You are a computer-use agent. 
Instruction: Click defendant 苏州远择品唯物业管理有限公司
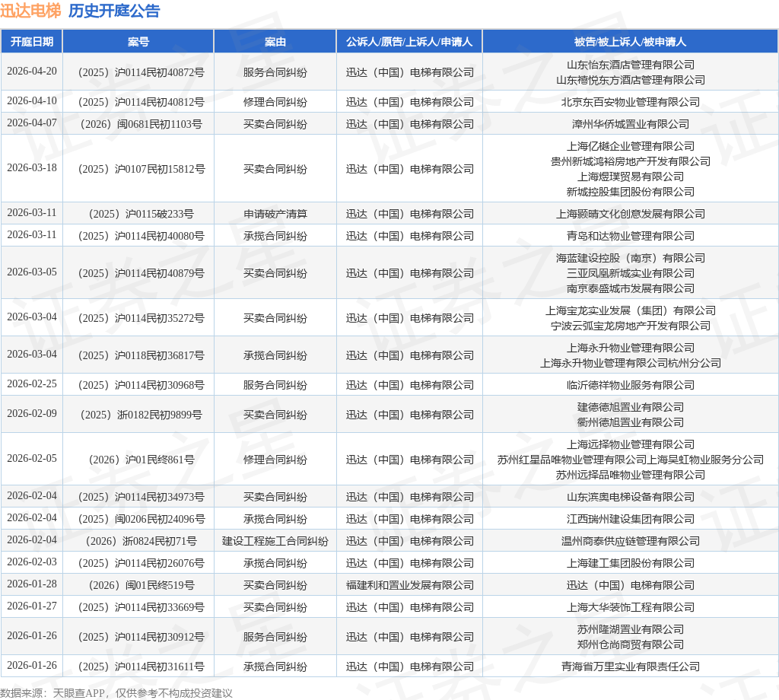click(631, 475)
